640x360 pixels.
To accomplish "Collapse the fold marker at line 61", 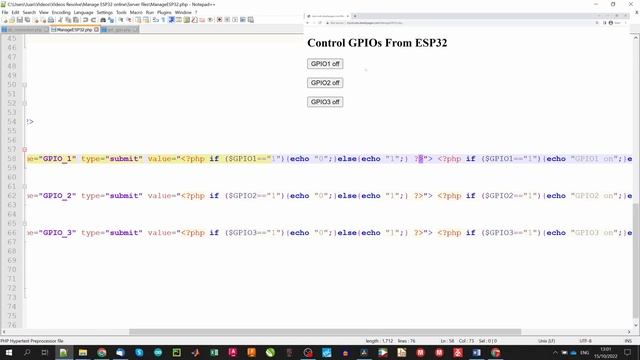I will coord(24,187).
